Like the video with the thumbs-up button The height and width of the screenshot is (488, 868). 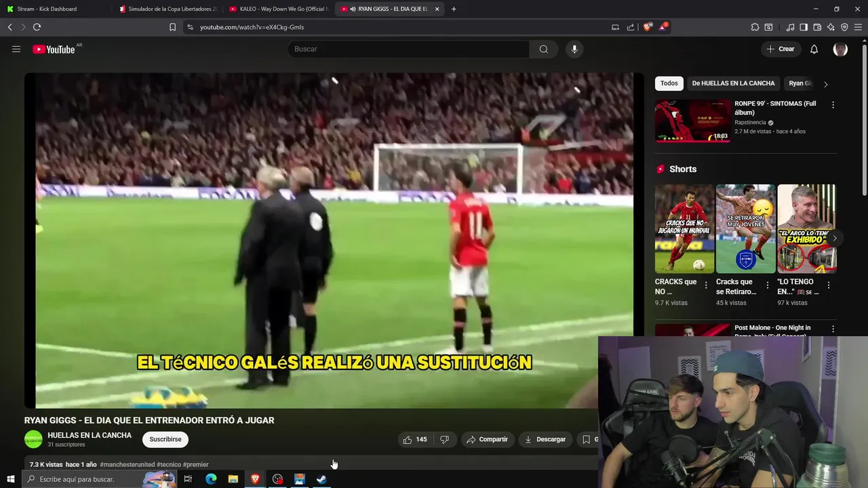pos(414,439)
